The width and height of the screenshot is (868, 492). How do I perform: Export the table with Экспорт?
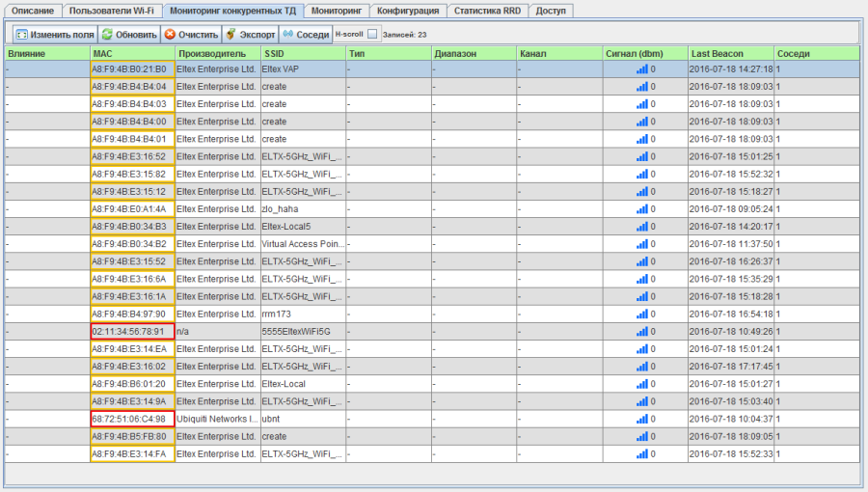point(251,35)
